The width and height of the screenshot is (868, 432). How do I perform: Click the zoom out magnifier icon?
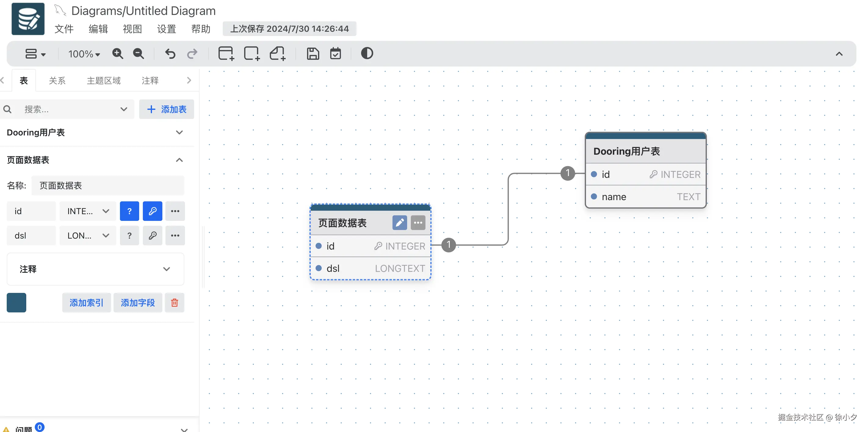click(139, 53)
